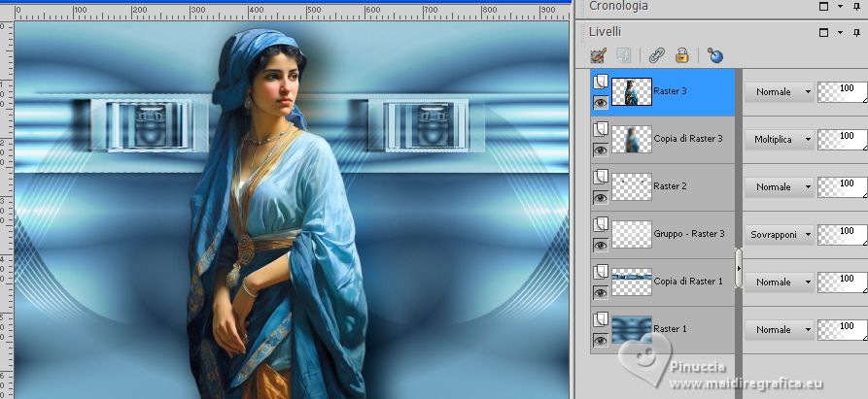Screen dimensions: 868x399
Task: Open blend mode dropdown for Copia di Raster 1
Action: 779,282
